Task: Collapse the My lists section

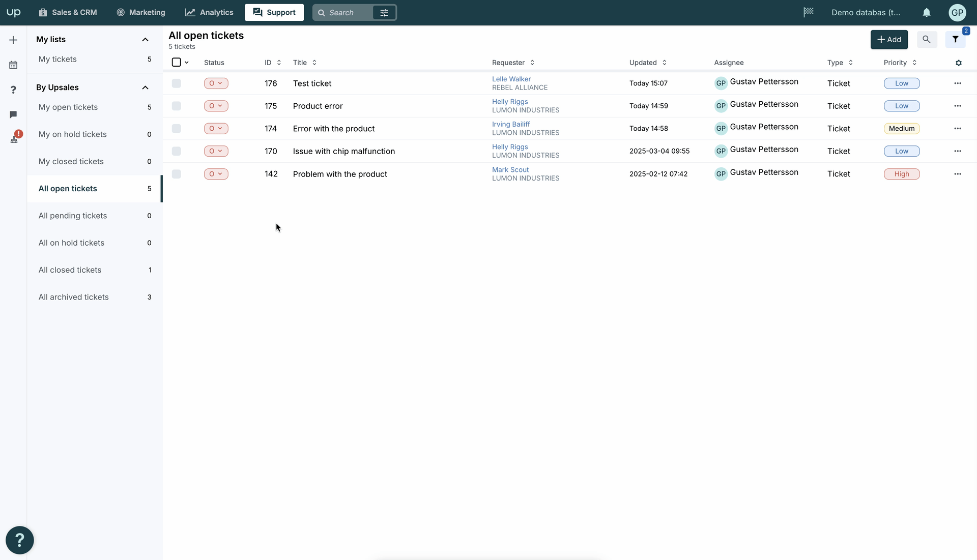Action: tap(145, 39)
